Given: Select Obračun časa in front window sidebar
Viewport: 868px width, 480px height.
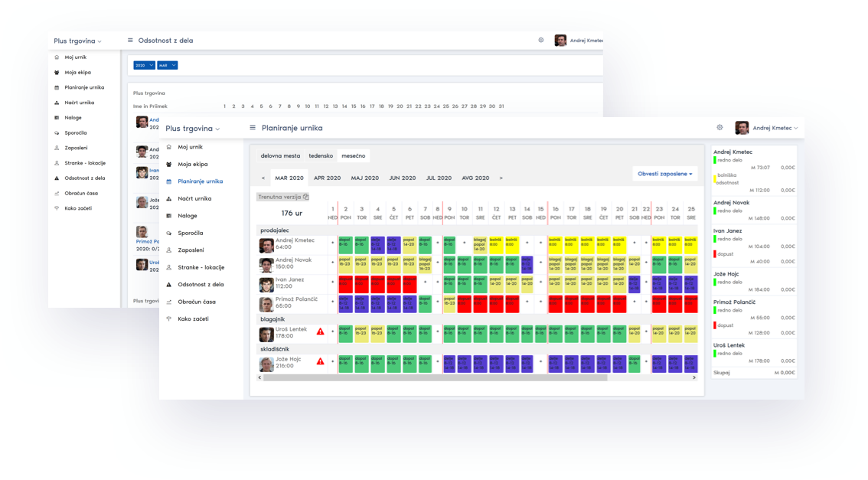Looking at the screenshot, I should coord(195,302).
